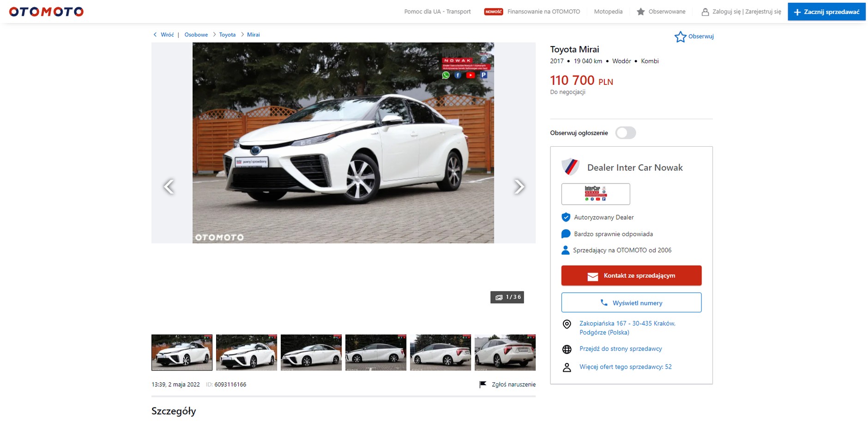Click the Toyota Mirai title
This screenshot has width=868, height=423.
tap(574, 49)
